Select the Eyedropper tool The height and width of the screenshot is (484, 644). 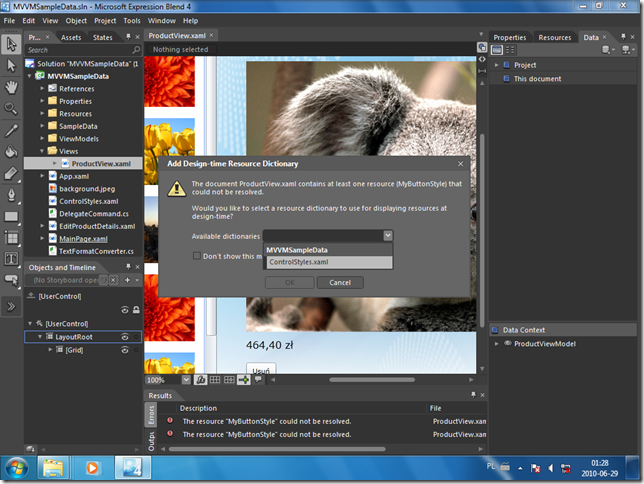[x=11, y=130]
